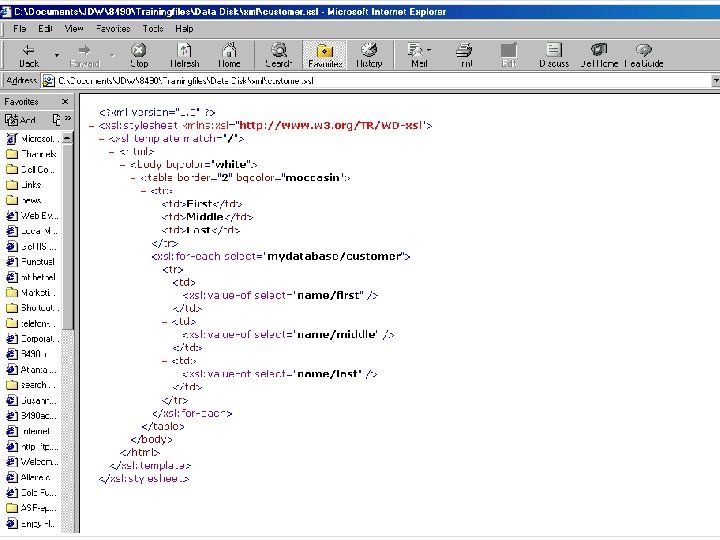Open the View menu
720x540 pixels.
point(74,28)
